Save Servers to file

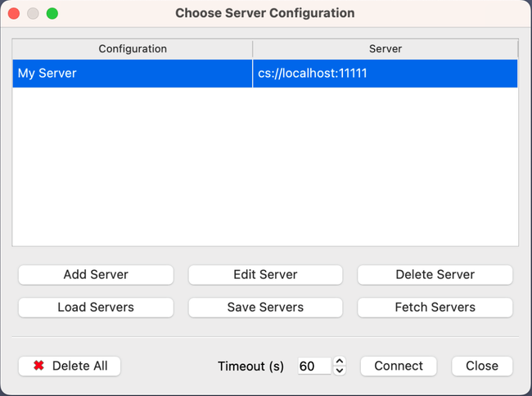coord(265,307)
